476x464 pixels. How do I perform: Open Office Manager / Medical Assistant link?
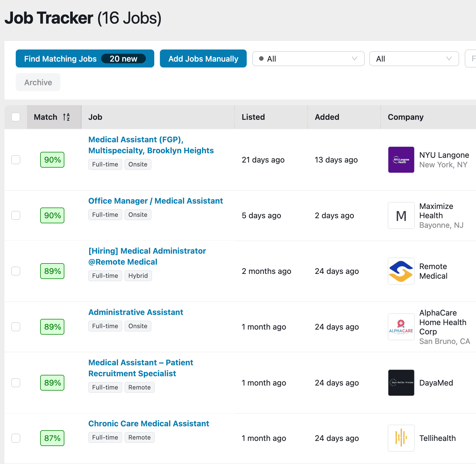pyautogui.click(x=155, y=201)
